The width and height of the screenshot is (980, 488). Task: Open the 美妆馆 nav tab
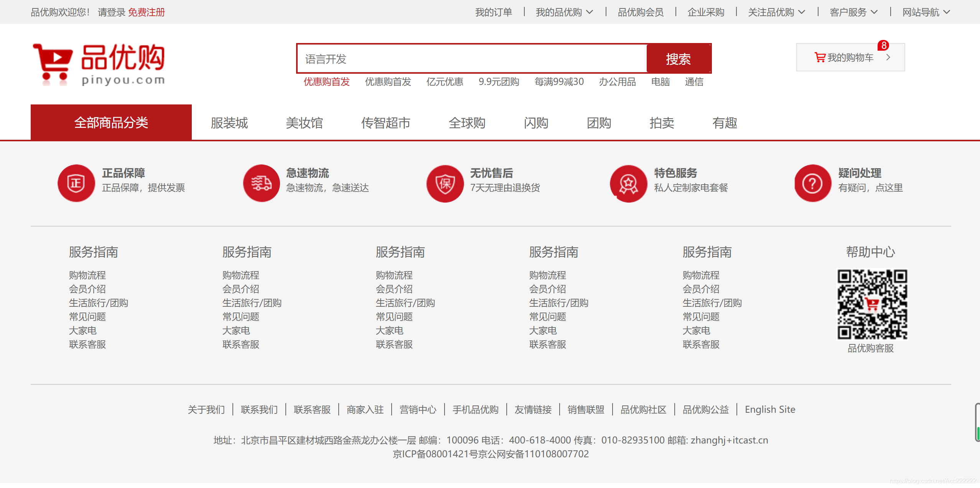[304, 123]
